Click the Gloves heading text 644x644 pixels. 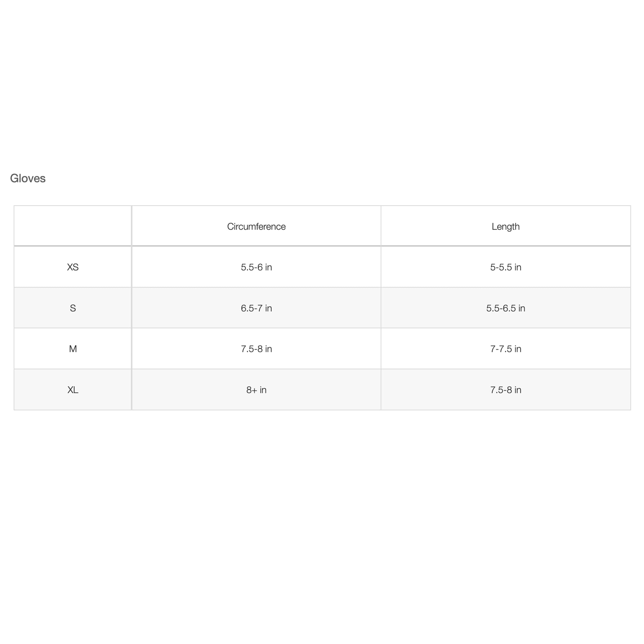28,178
